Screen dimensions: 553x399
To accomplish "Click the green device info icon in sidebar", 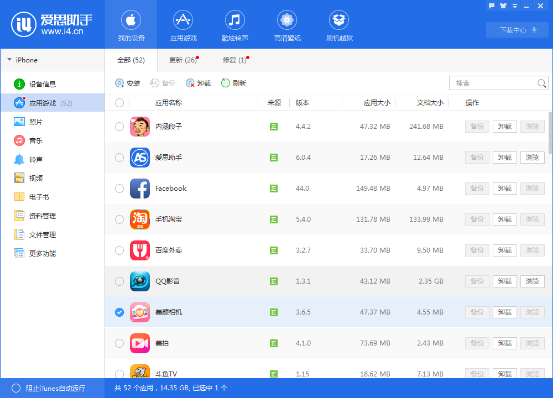I will pos(19,84).
